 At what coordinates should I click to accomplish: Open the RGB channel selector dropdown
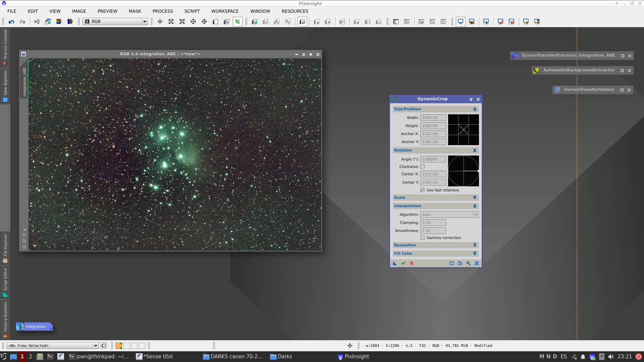click(144, 21)
